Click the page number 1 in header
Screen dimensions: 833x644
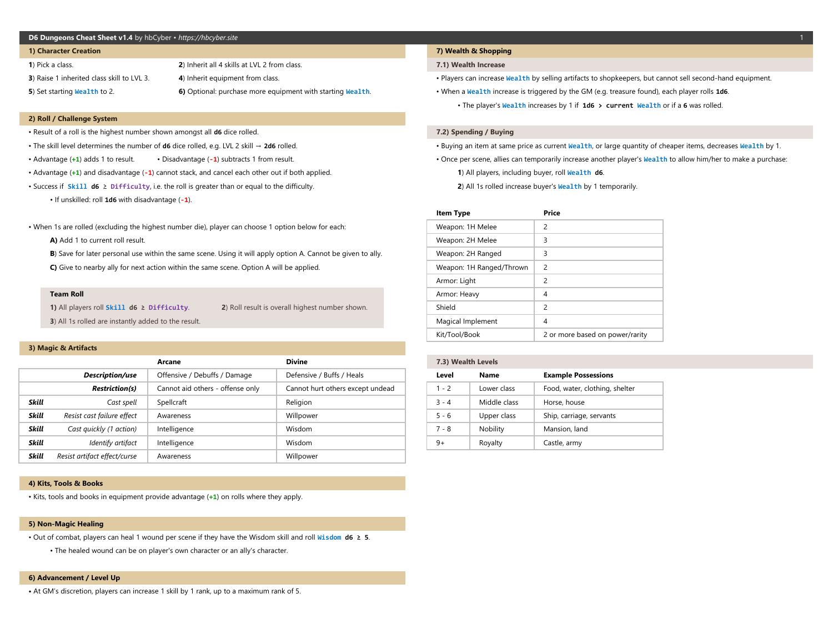coord(801,38)
